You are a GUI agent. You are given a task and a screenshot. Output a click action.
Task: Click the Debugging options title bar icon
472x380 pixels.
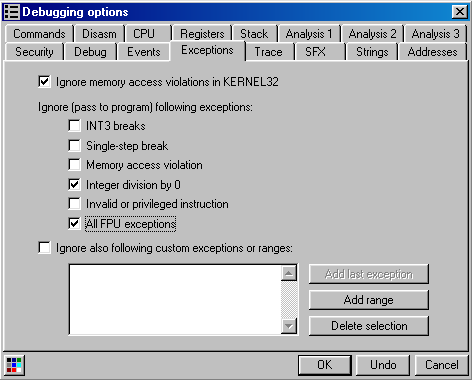(12, 12)
